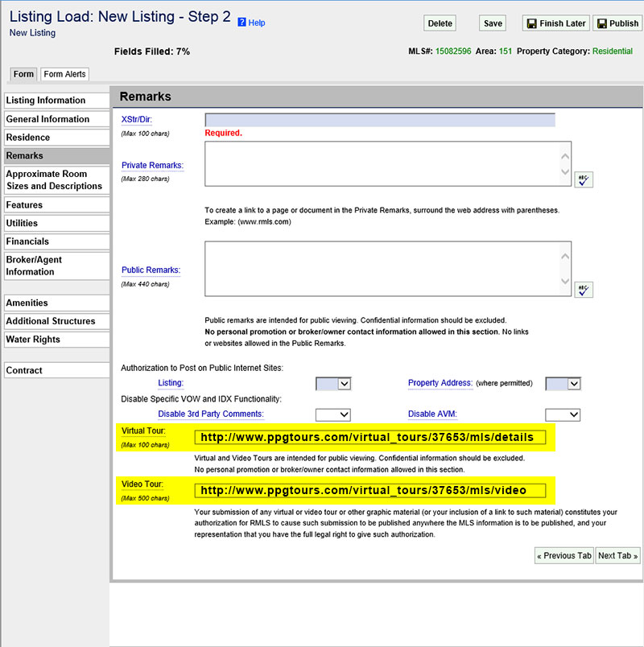This screenshot has height=647, width=644.
Task: Open Financials section
Action: pos(57,241)
